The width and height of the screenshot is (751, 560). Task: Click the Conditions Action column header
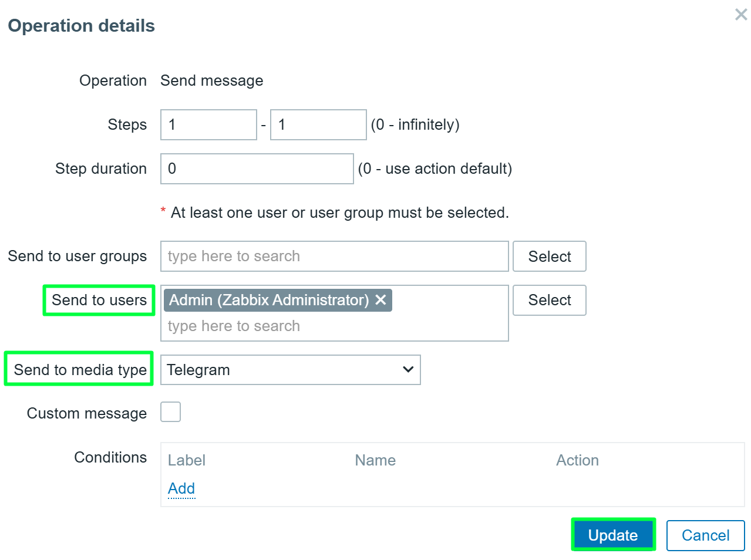(x=577, y=460)
